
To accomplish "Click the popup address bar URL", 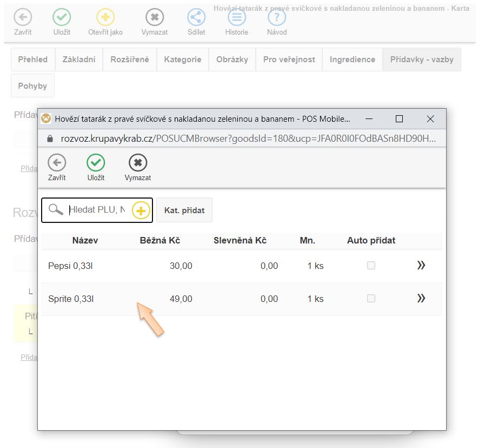I will pos(248,139).
